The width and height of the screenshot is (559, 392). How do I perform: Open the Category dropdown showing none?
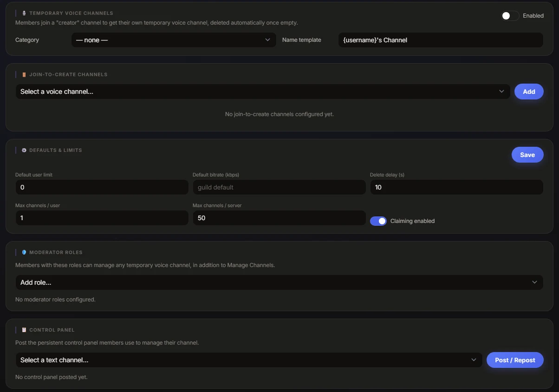coord(174,40)
